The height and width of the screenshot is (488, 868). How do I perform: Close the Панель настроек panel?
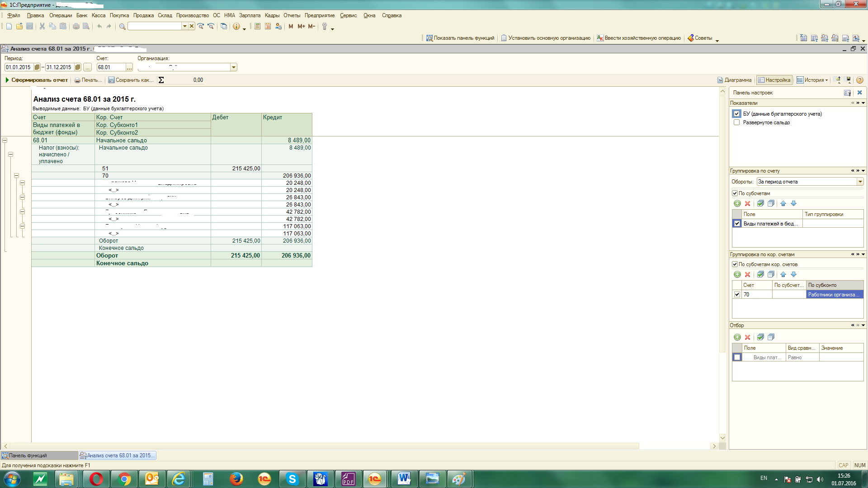[859, 93]
